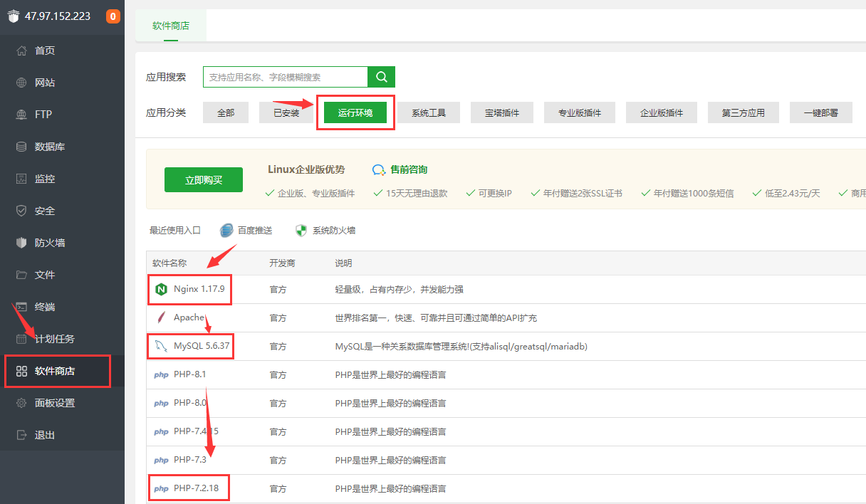Viewport: 866px width, 504px height.
Task: Click the firewall icon beside 防火墙
Action: pos(21,243)
